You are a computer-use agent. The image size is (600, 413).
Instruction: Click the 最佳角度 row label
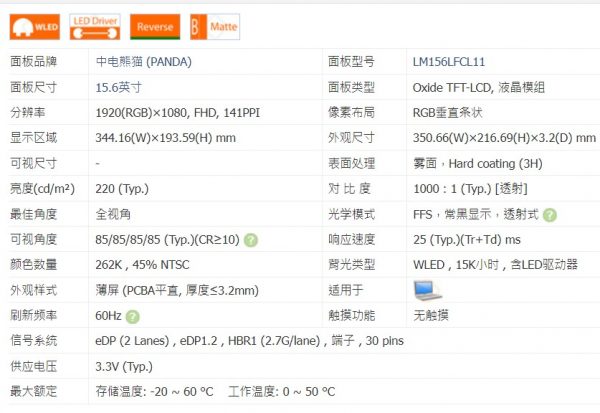(33, 214)
